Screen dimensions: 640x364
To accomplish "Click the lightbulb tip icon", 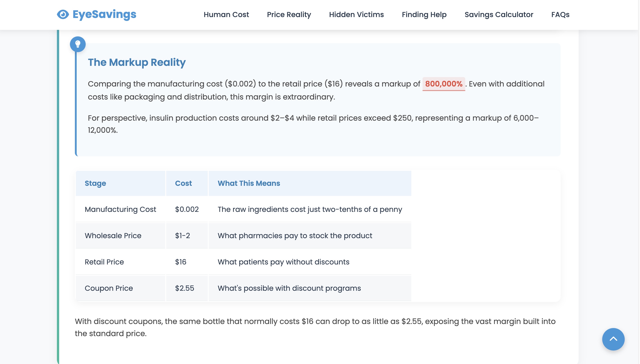I will coord(78,44).
